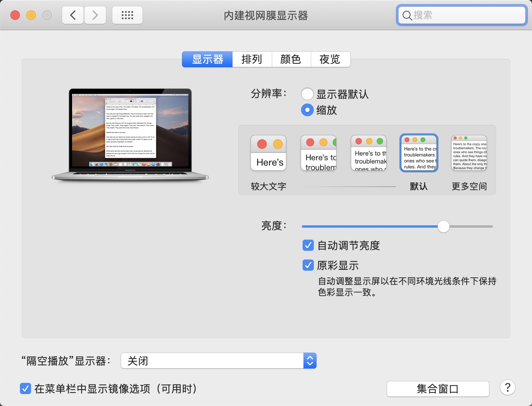Select the largest text scaling thumbnail

(268, 153)
